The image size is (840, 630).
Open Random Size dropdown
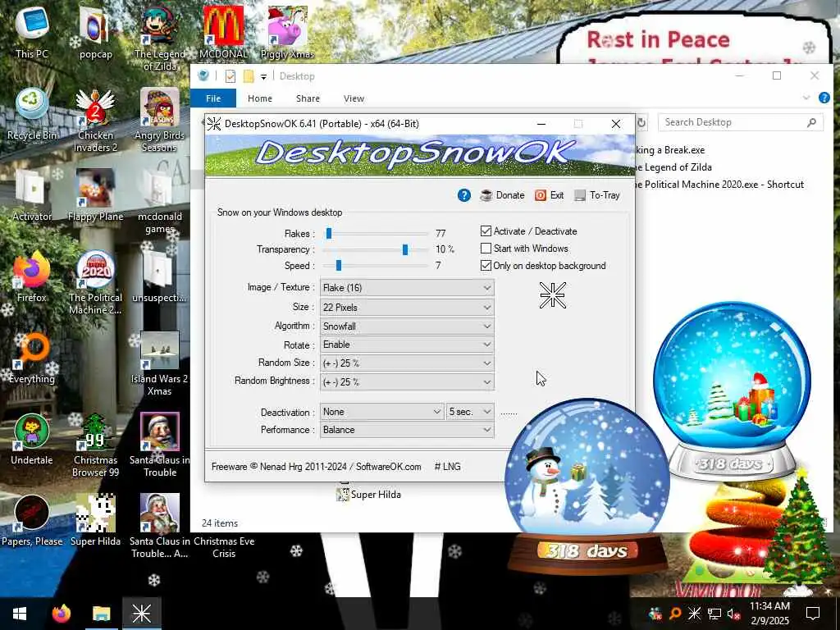[x=407, y=363]
